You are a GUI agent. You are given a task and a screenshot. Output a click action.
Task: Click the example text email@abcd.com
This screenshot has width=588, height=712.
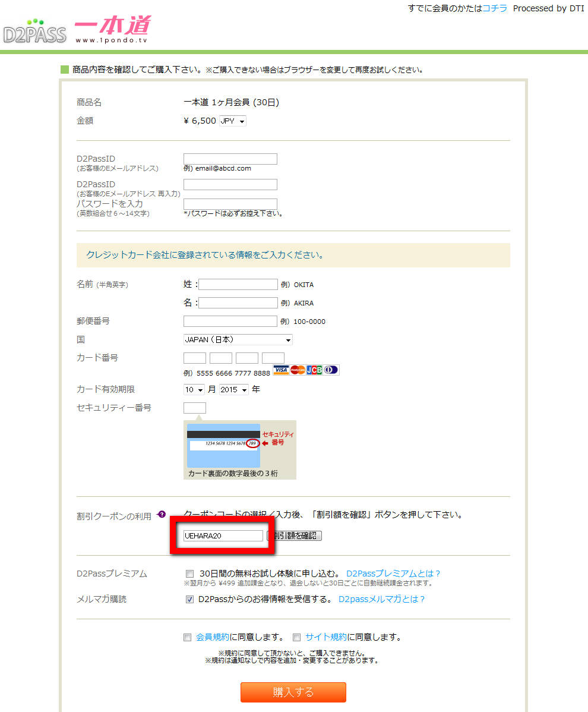pyautogui.click(x=223, y=168)
